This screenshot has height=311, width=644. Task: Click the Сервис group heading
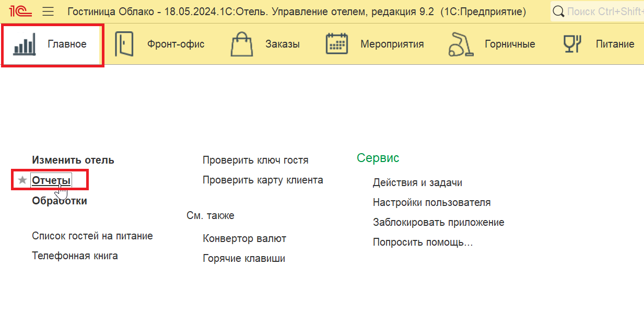click(x=378, y=158)
